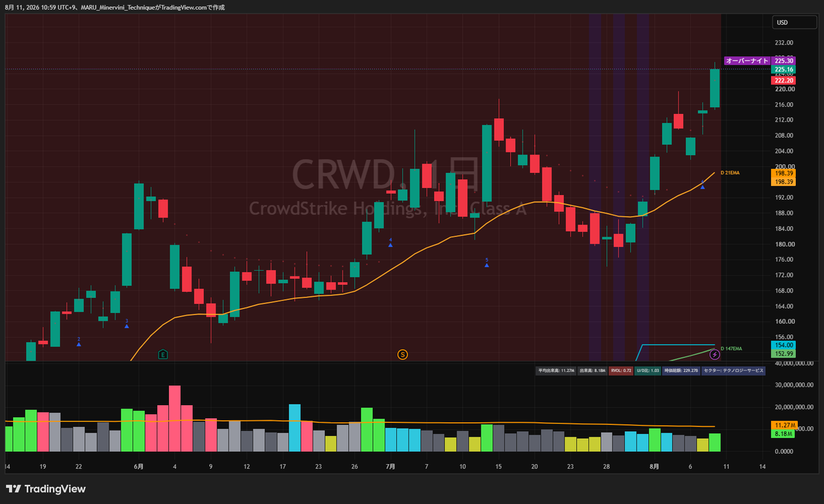Image resolution: width=824 pixels, height=504 pixels.
Task: Click the 40,000,000.00 volume axis label
Action: tap(794, 364)
